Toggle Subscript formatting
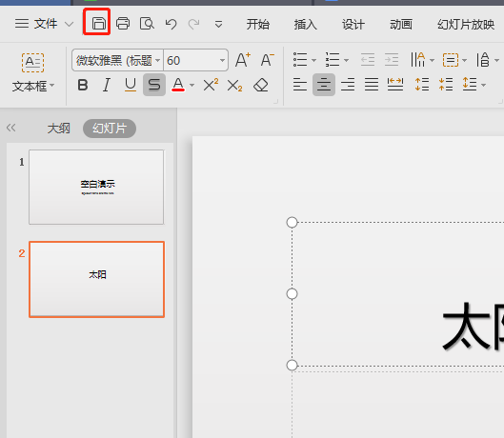The height and width of the screenshot is (438, 504). [235, 86]
